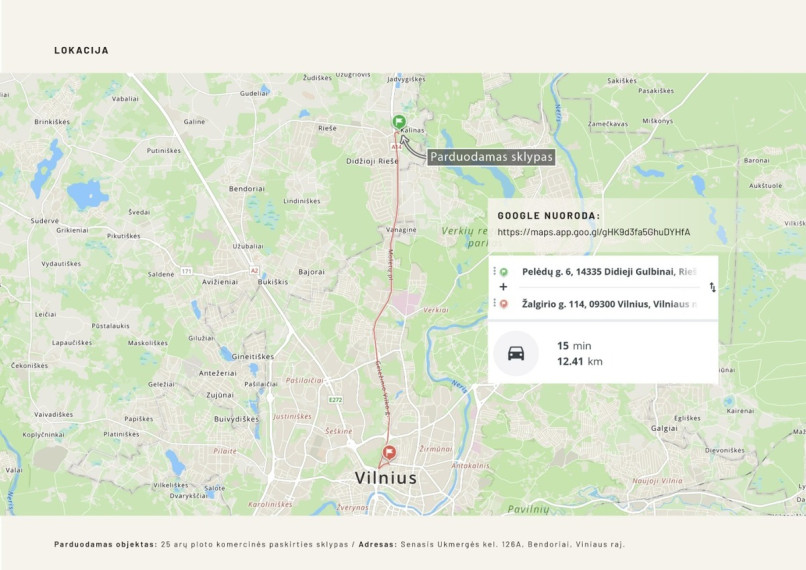Click the 'Sakiškės' map label

(x=622, y=81)
